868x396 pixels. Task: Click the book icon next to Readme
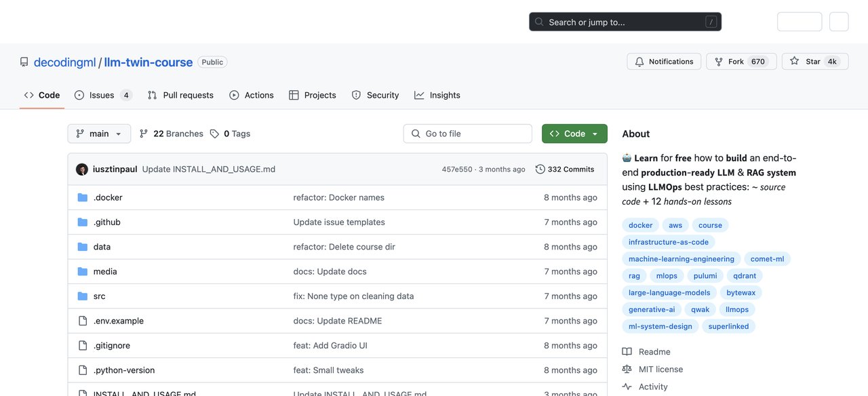(627, 352)
